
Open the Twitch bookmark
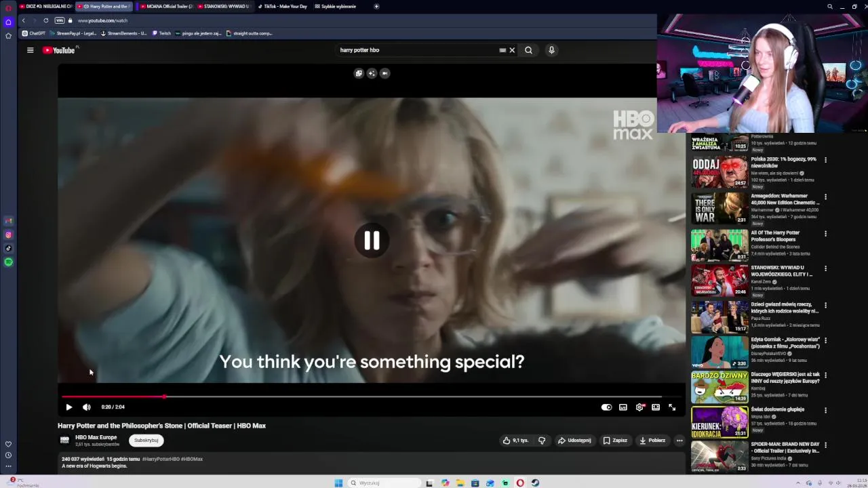[x=161, y=33]
